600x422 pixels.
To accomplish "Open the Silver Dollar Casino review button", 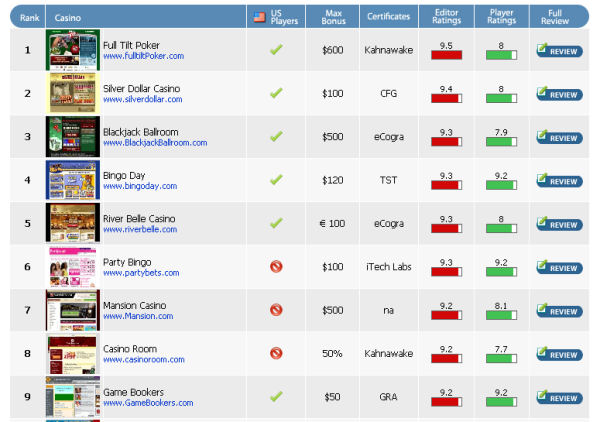I will (x=559, y=94).
